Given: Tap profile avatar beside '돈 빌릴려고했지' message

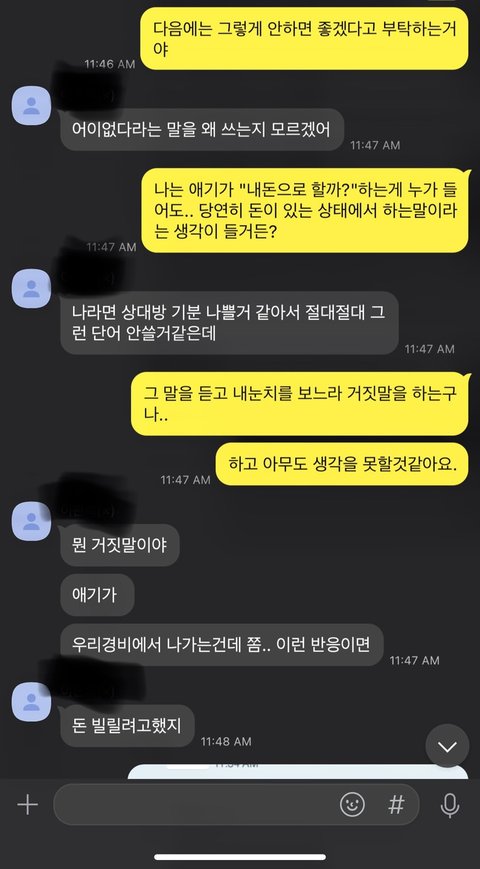Looking at the screenshot, I should coord(32,702).
